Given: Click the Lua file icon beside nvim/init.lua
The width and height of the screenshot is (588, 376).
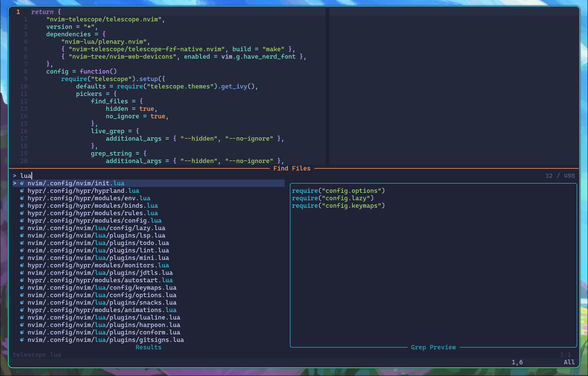Looking at the screenshot, I should tap(22, 183).
